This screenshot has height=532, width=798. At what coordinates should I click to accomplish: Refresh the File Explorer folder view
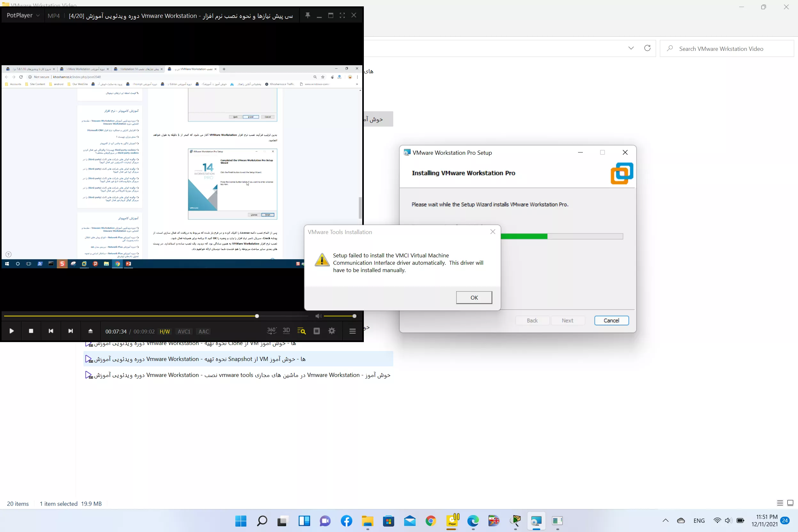(647, 48)
